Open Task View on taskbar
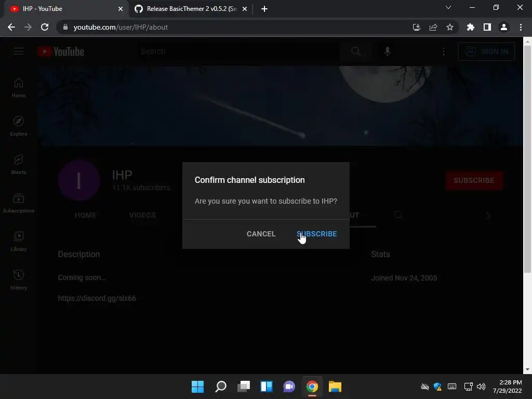 pyautogui.click(x=243, y=387)
